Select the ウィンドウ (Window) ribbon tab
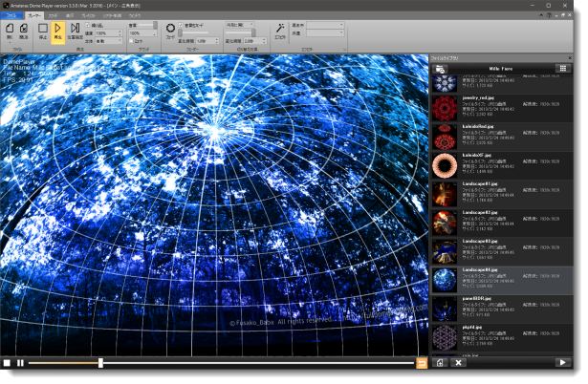The image size is (588, 384). point(135,15)
